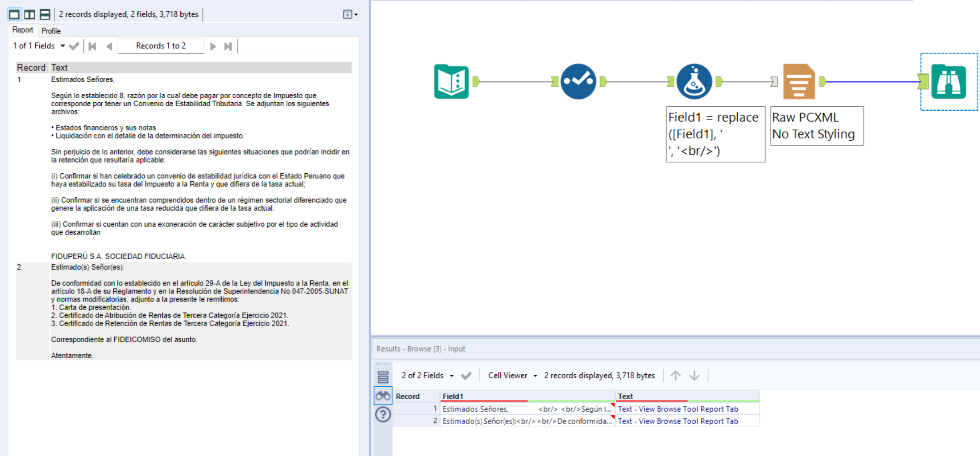Image resolution: width=980 pixels, height=456 pixels.
Task: Toggle the vertical split layout view
Action: point(29,14)
